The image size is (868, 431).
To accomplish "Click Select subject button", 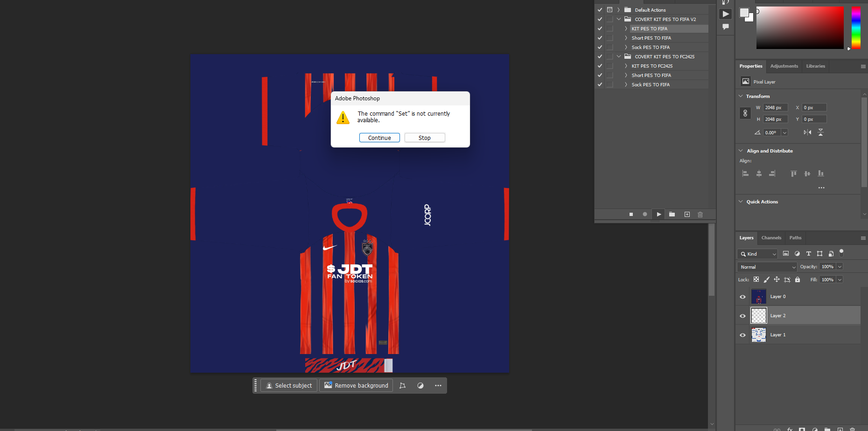I will [x=289, y=386].
